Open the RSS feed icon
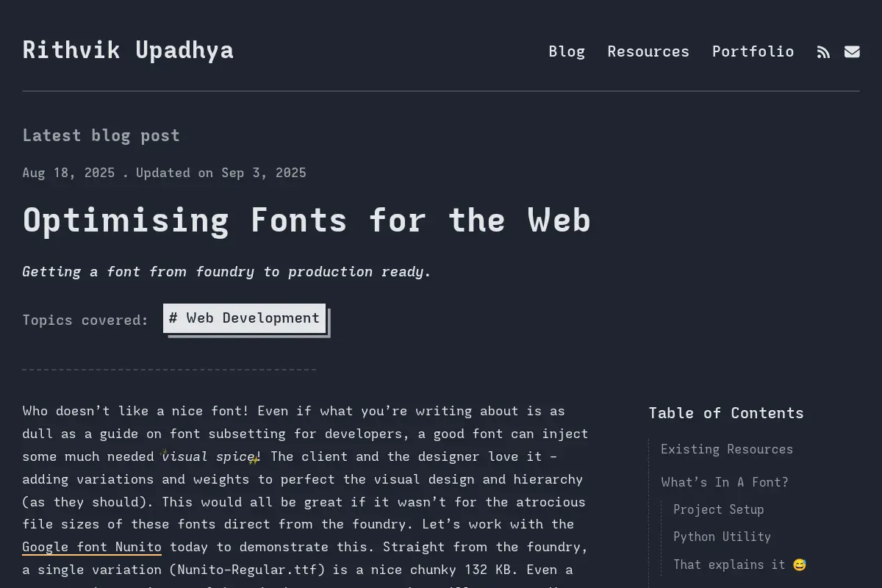Viewport: 882px width, 588px height. click(823, 52)
